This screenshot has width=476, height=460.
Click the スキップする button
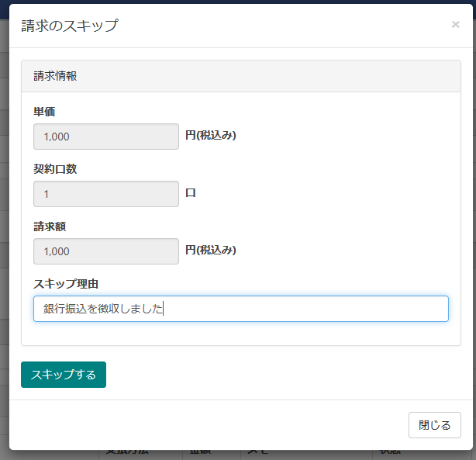click(x=64, y=375)
